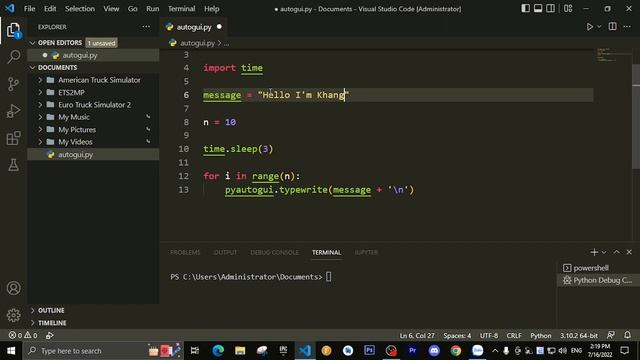Open the Extensions view
Image resolution: width=640 pixels, height=360 pixels.
(x=13, y=138)
